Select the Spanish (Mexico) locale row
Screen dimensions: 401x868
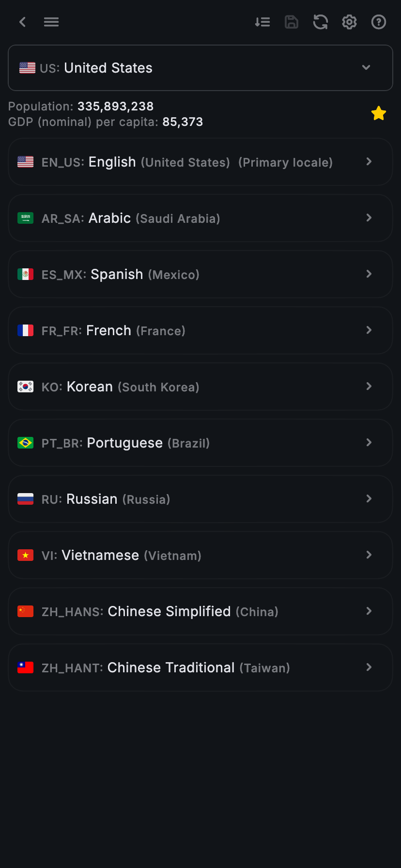(x=200, y=274)
